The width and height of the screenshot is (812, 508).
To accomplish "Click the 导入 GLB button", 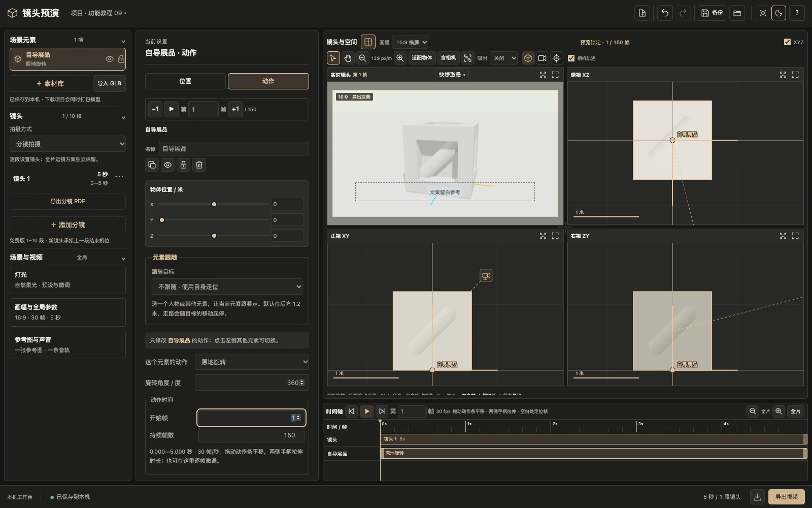I will 109,83.
